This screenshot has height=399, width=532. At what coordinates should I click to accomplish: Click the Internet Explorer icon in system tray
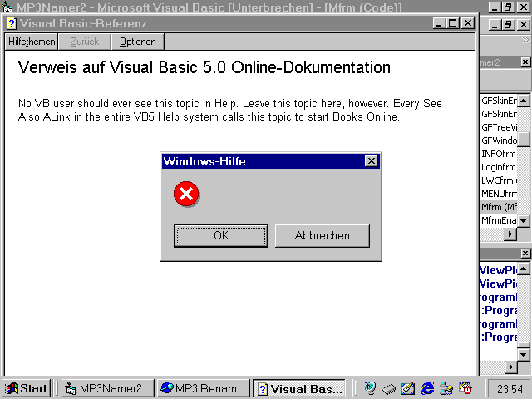click(x=428, y=388)
